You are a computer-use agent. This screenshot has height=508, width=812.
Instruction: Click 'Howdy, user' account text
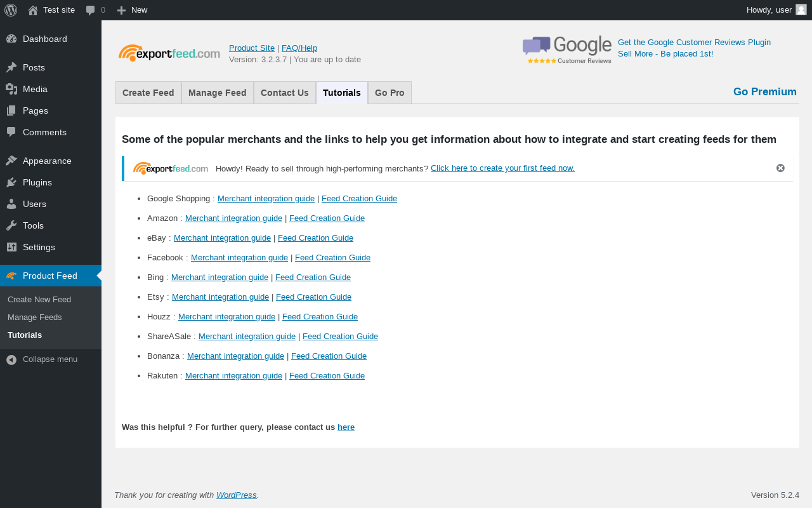click(x=769, y=10)
